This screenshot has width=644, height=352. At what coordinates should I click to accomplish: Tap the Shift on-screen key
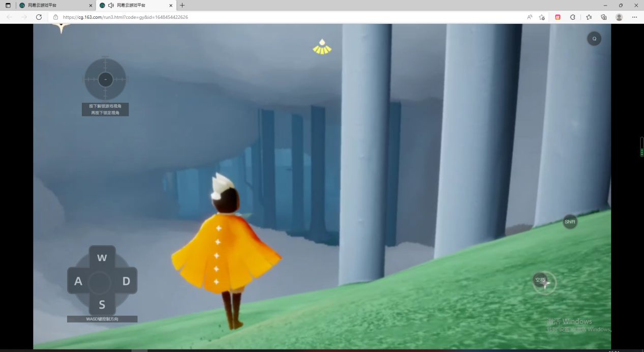(x=570, y=222)
